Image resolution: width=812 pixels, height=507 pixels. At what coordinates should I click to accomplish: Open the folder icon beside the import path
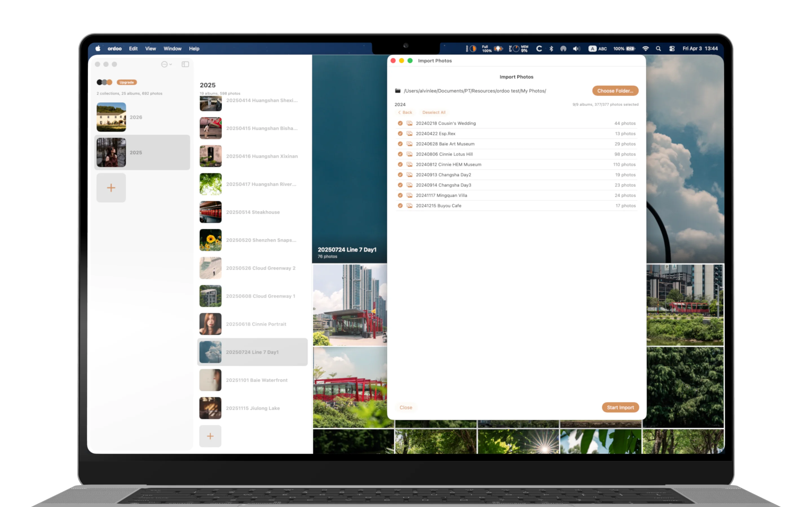[x=398, y=90]
